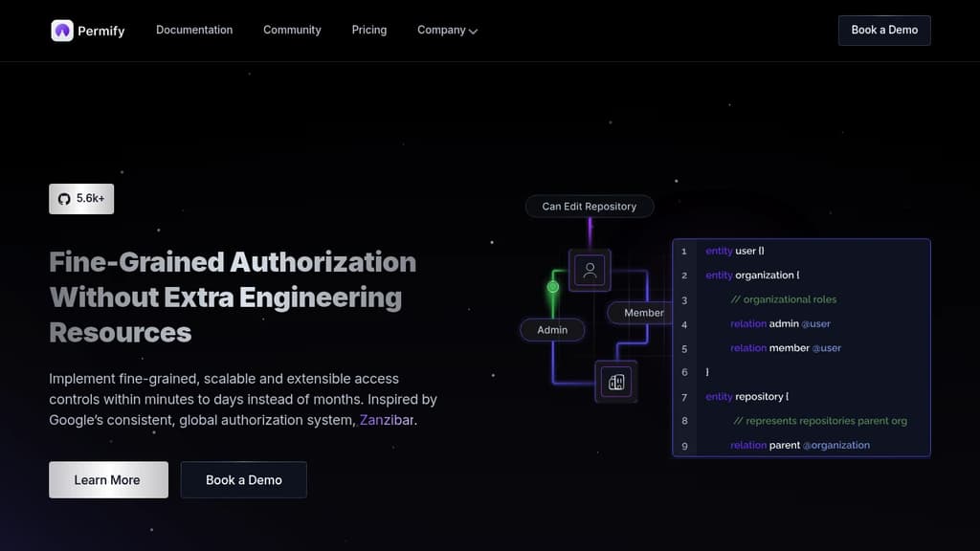
Task: Expand the chevron next to Company
Action: coord(473,31)
